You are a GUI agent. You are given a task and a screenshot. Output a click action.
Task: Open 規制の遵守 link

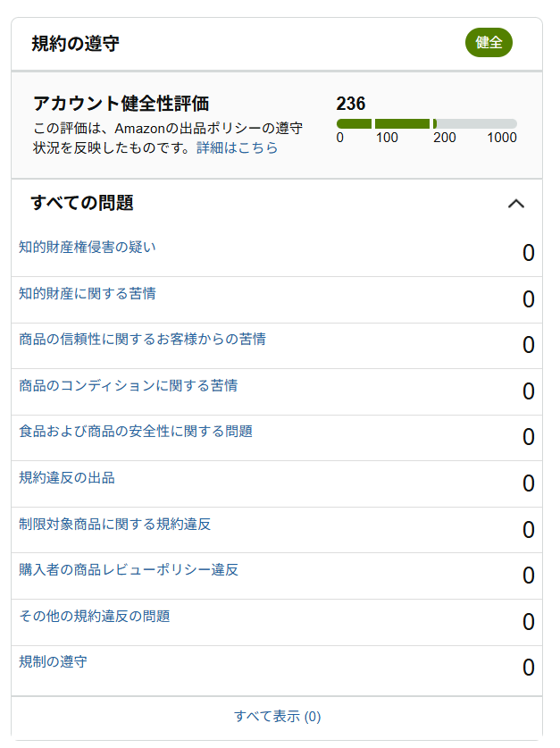pyautogui.click(x=53, y=662)
